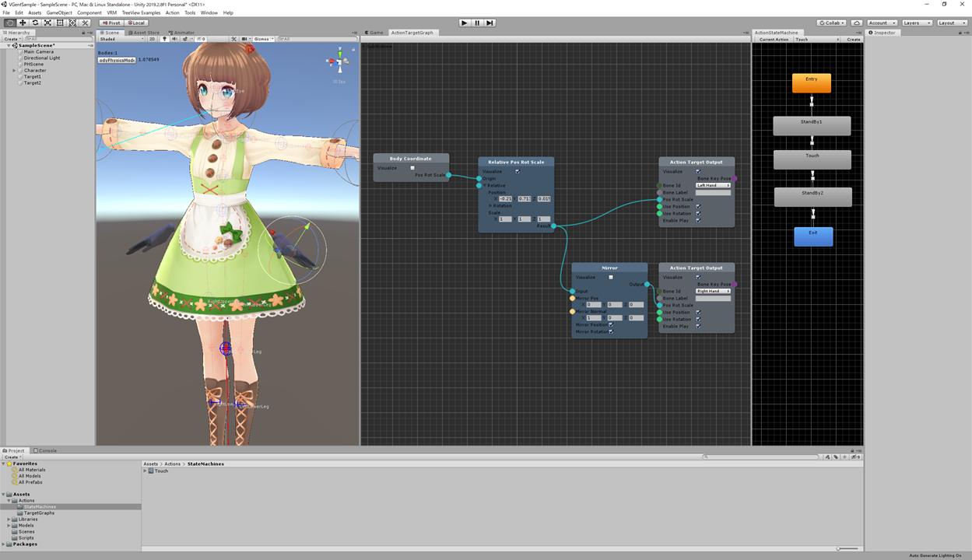Switch to the Animator tab
972x560 pixels.
tap(181, 33)
